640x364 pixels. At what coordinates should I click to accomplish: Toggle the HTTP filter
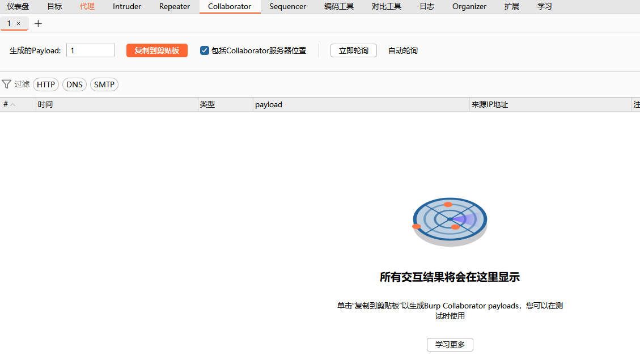tap(46, 84)
